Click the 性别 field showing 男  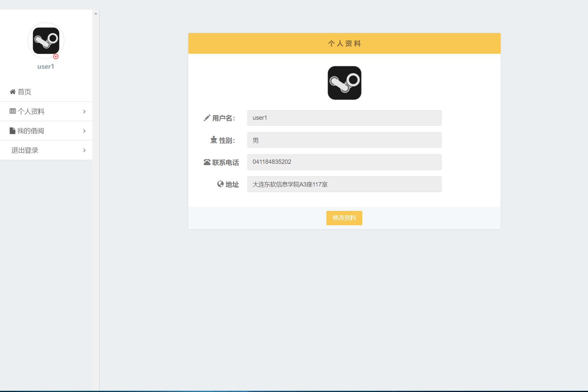click(344, 140)
